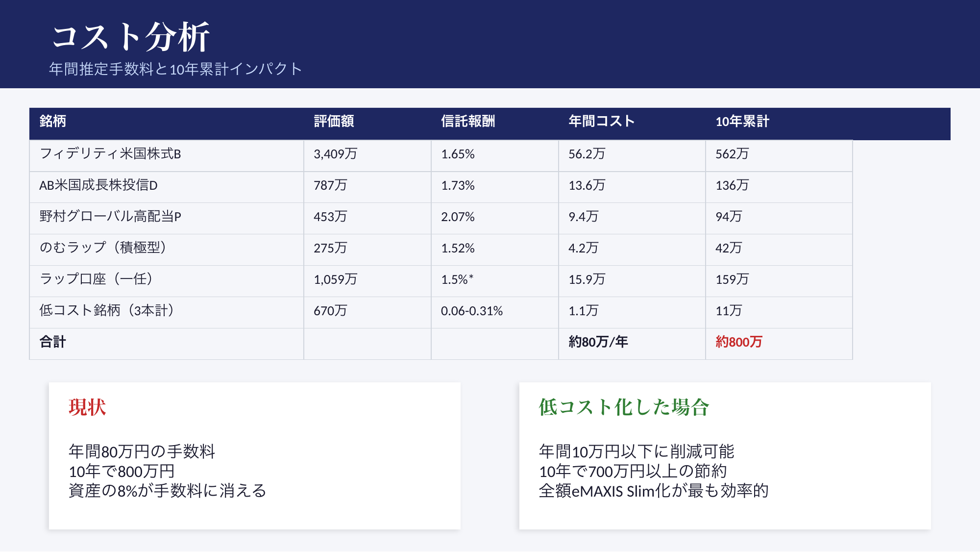980x552 pixels.
Task: Select the 約80万/年 total cell
Action: (598, 342)
